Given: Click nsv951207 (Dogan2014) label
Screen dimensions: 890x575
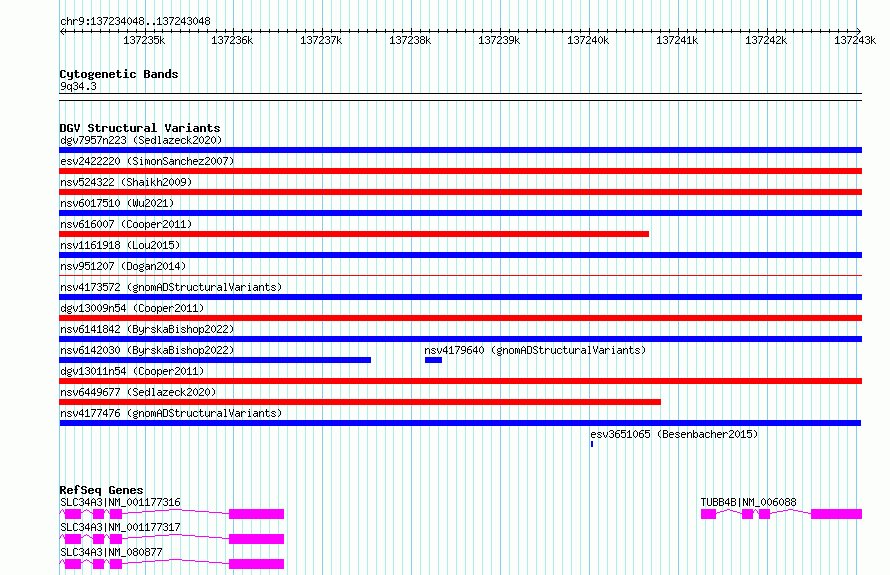Looking at the screenshot, I should click(123, 266).
